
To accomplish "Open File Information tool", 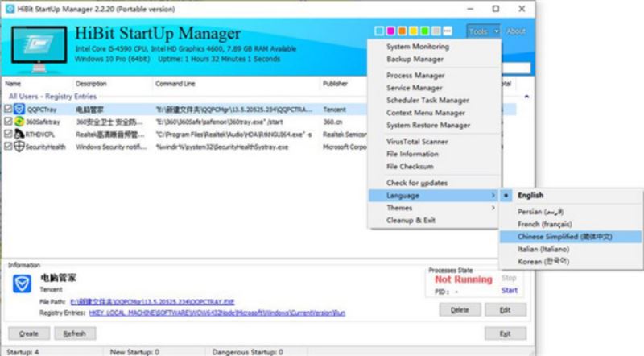I will 412,154.
